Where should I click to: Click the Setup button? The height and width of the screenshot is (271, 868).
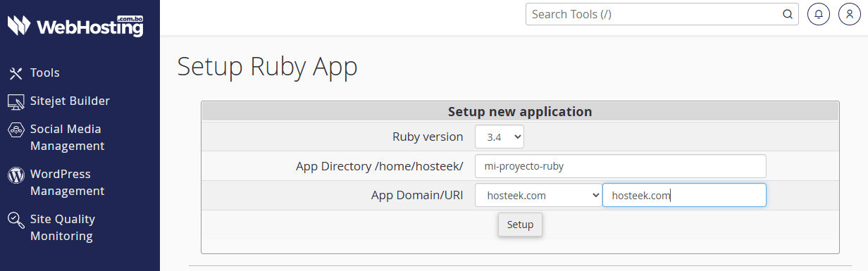[x=521, y=225]
